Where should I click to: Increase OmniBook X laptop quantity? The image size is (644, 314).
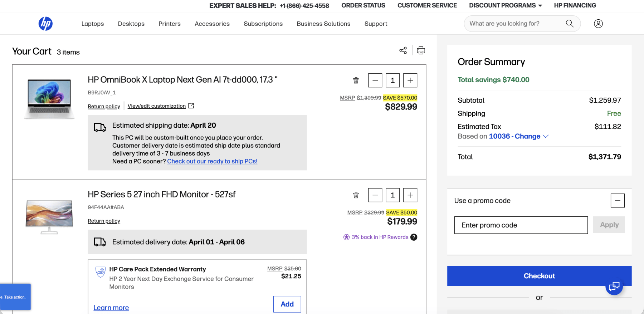tap(410, 80)
